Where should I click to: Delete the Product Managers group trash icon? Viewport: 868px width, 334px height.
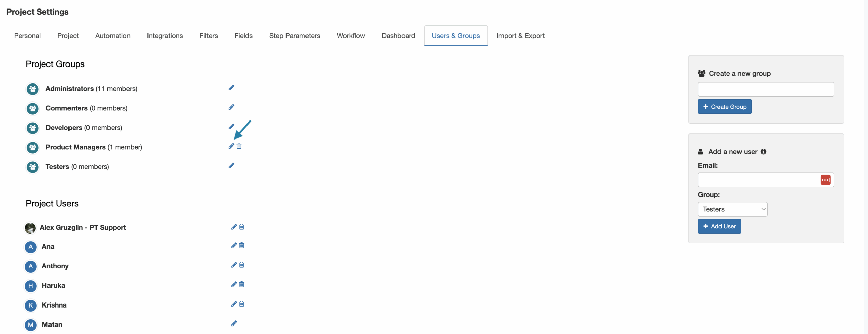tap(239, 146)
